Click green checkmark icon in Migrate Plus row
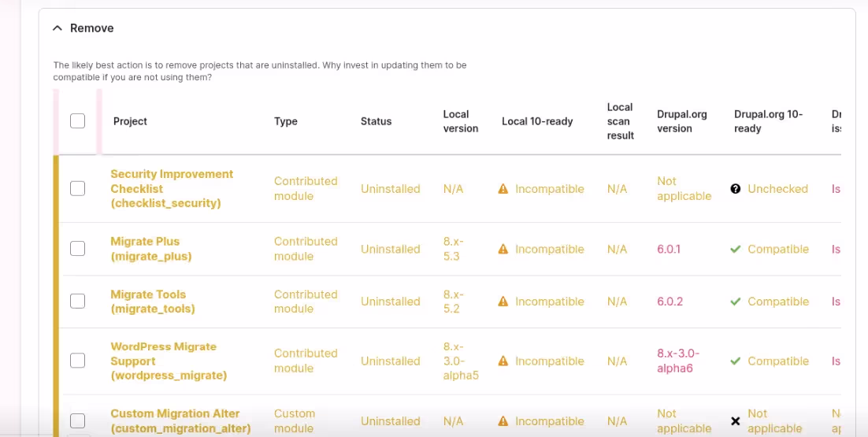 tap(735, 249)
